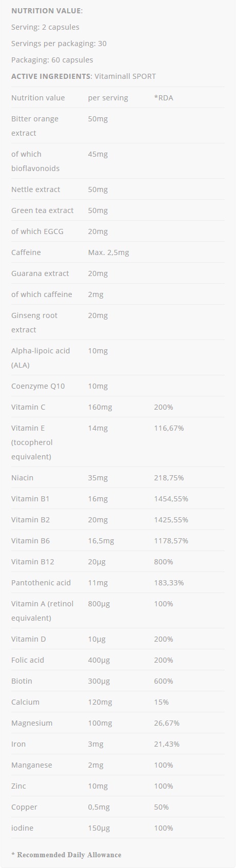Screen dimensions: 236x868
Task: Select the Vitamin B12 20µg amount
Action: tap(97, 562)
